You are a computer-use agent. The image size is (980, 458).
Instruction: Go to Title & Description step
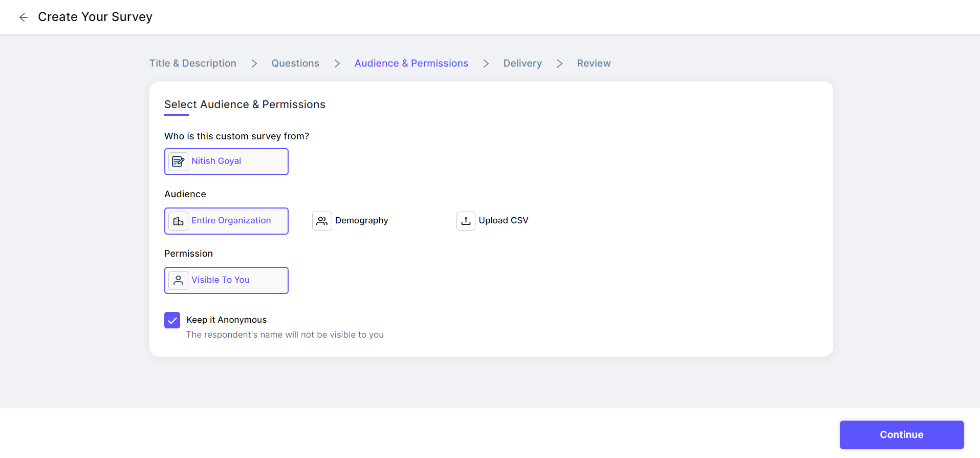click(193, 64)
